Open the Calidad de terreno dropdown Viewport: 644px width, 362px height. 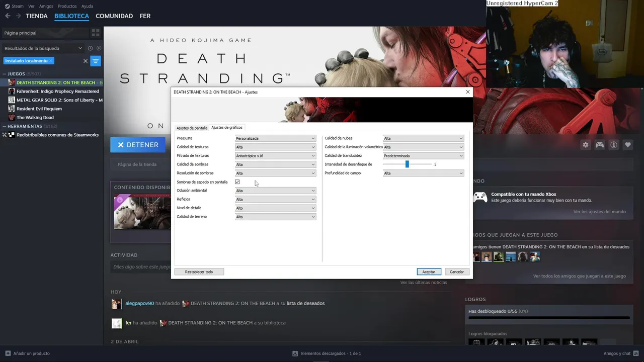[x=275, y=217]
